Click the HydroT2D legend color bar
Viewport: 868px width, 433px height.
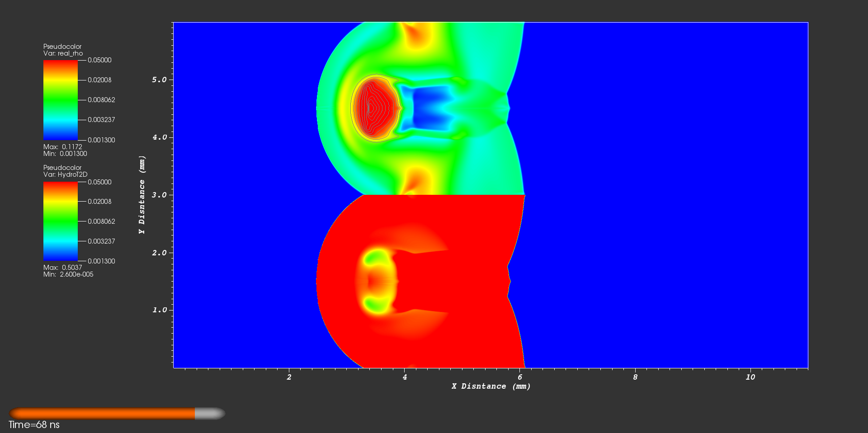[x=60, y=221]
